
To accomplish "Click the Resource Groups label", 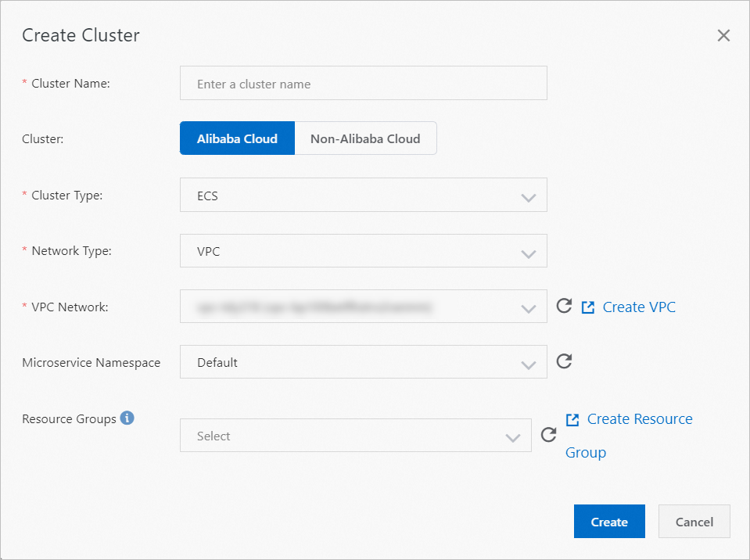I will coord(69,419).
